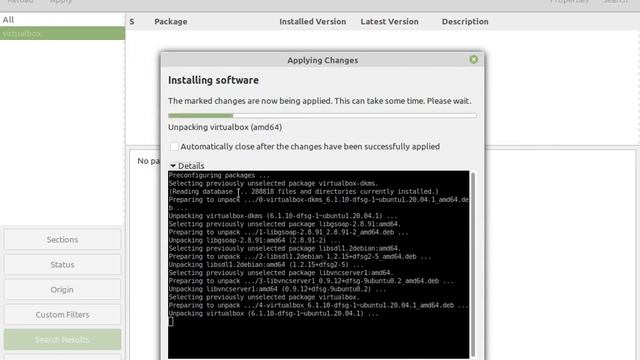640x360 pixels.
Task: Click the terminal output scrollbar
Action: [x=473, y=264]
